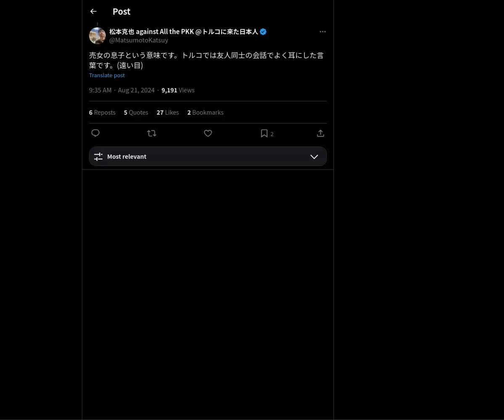
Task: Expand the Most relevant sort chevron
Action: (x=314, y=157)
